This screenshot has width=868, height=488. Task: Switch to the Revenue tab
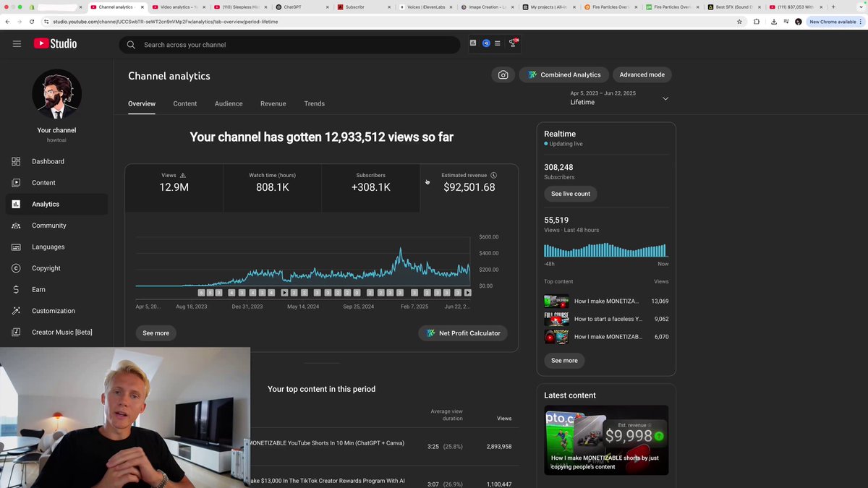pos(273,103)
